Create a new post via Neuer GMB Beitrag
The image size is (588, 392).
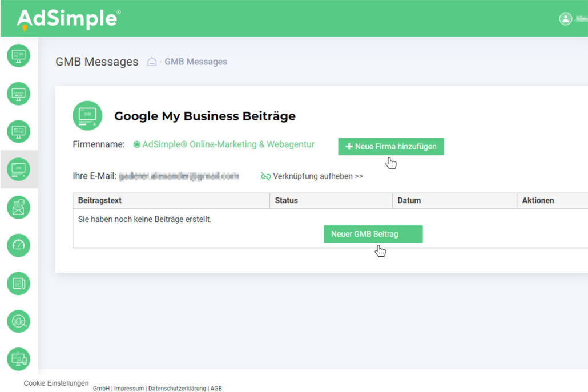pos(373,234)
